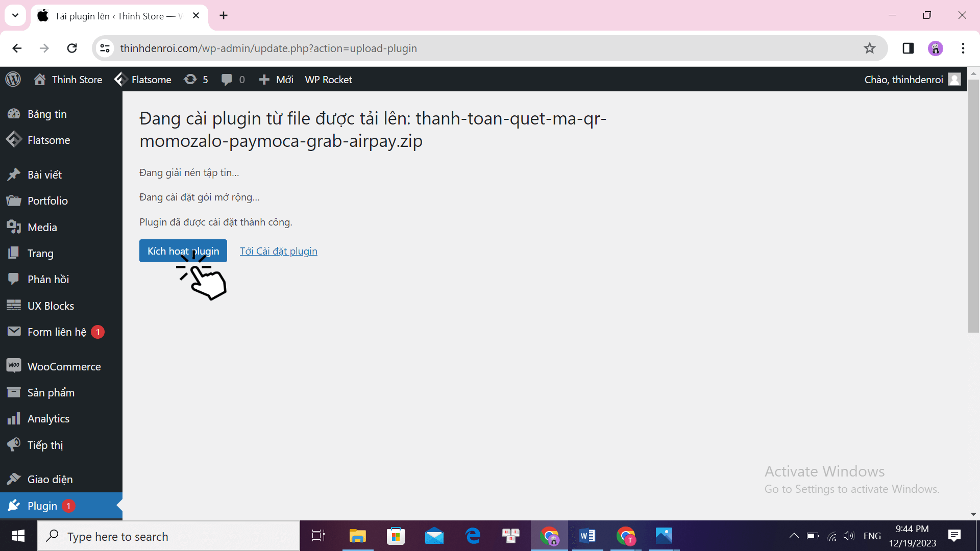Open Task View on taskbar

pyautogui.click(x=318, y=536)
